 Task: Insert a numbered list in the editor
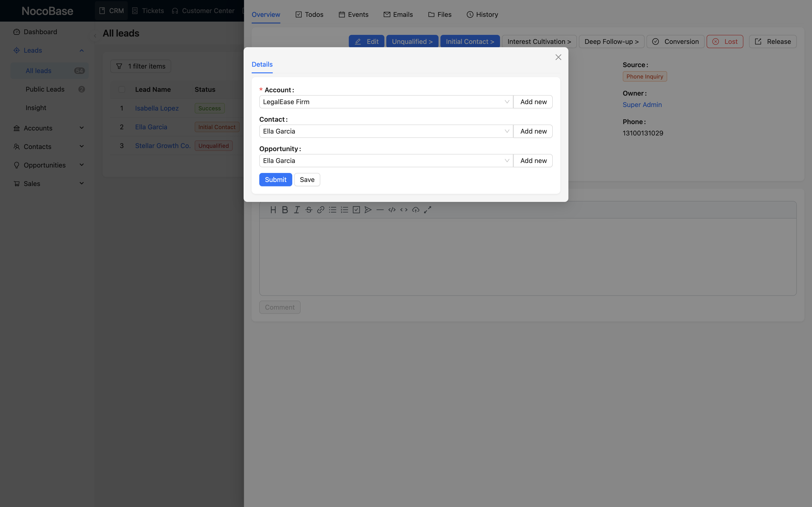coord(345,209)
